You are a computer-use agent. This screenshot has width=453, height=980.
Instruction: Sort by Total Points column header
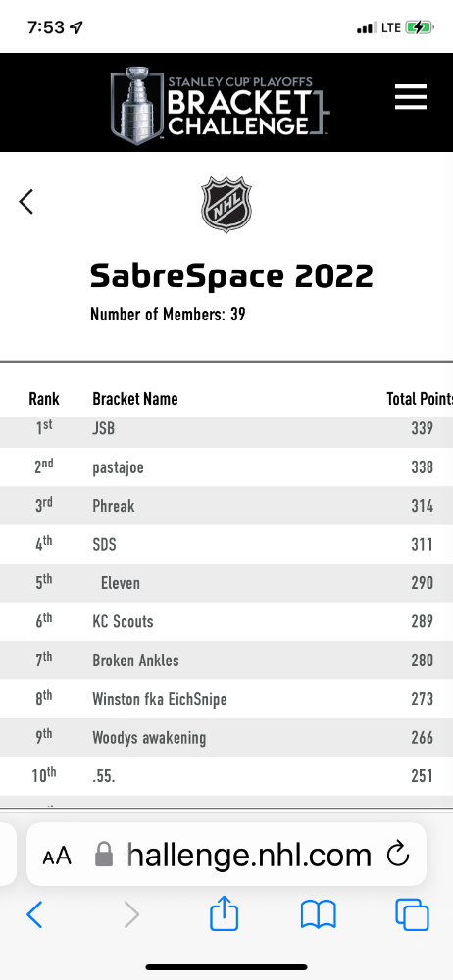coord(420,399)
